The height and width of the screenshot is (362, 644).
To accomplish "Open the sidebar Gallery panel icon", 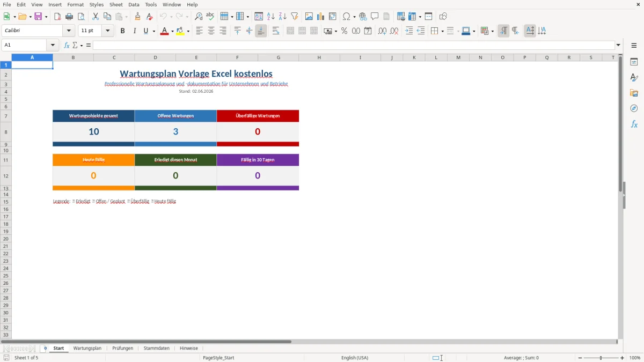I will point(634,93).
